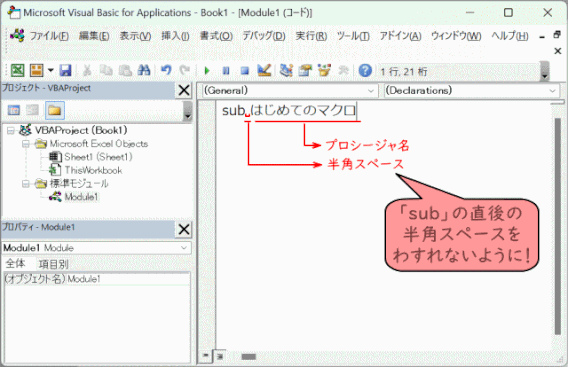
Task: Open the アドイン(A) menu
Action: click(400, 36)
